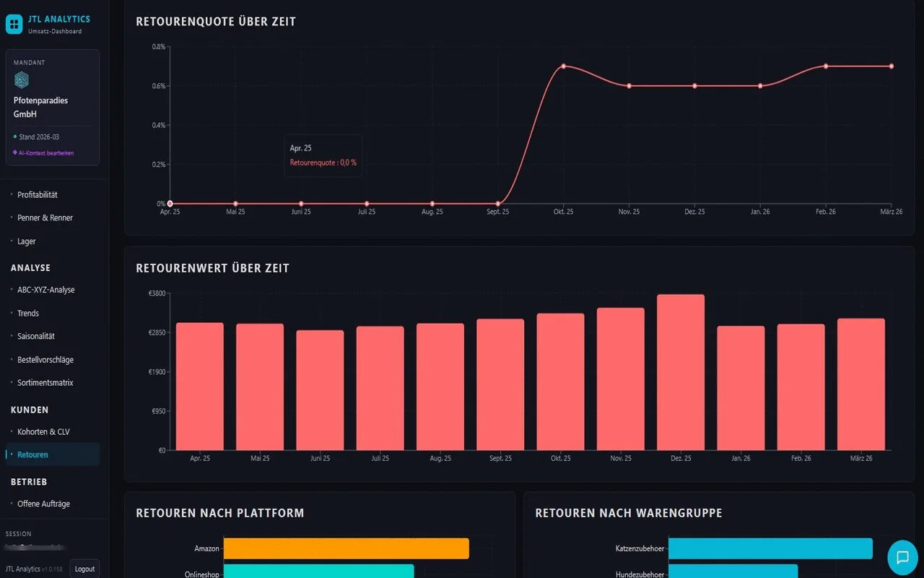
Task: Open Saisonalität analysis
Action: pyautogui.click(x=36, y=337)
